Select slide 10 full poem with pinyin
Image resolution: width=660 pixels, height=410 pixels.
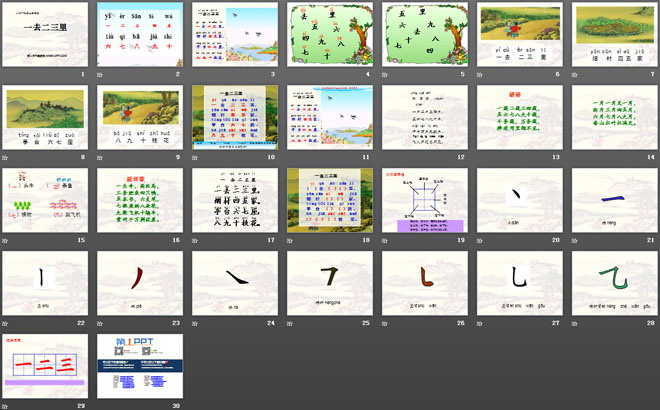tap(235, 117)
